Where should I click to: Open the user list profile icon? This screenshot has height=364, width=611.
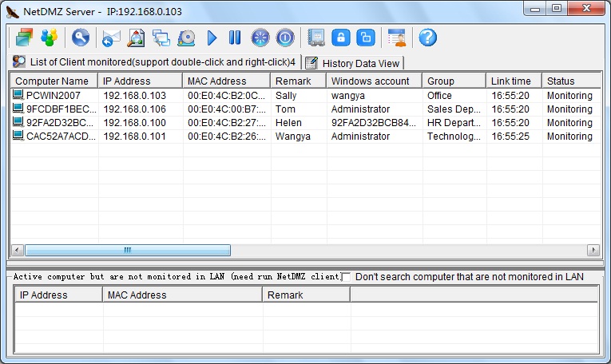pos(397,38)
